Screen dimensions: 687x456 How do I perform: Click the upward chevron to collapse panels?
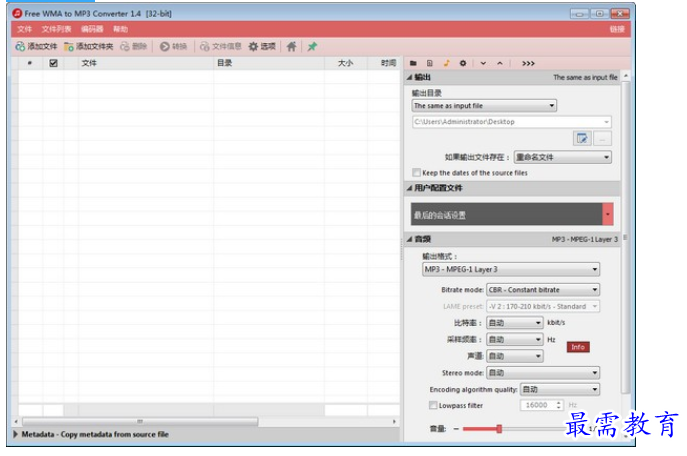[x=500, y=64]
